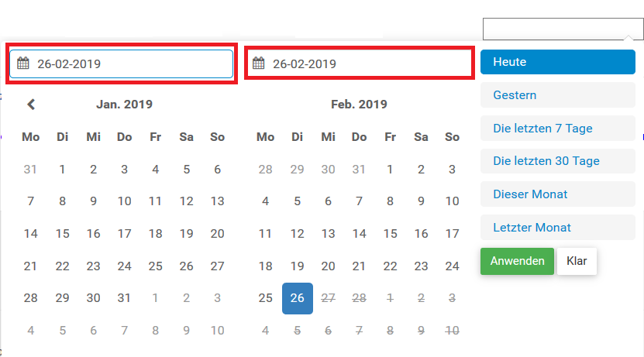This screenshot has width=644, height=357.
Task: Go to previous month with left chevron
Action: [31, 104]
